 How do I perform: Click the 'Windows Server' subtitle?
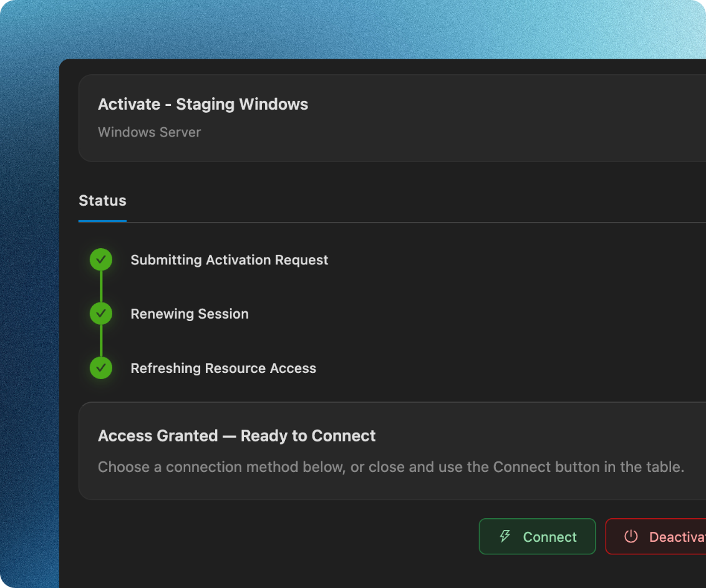[150, 132]
